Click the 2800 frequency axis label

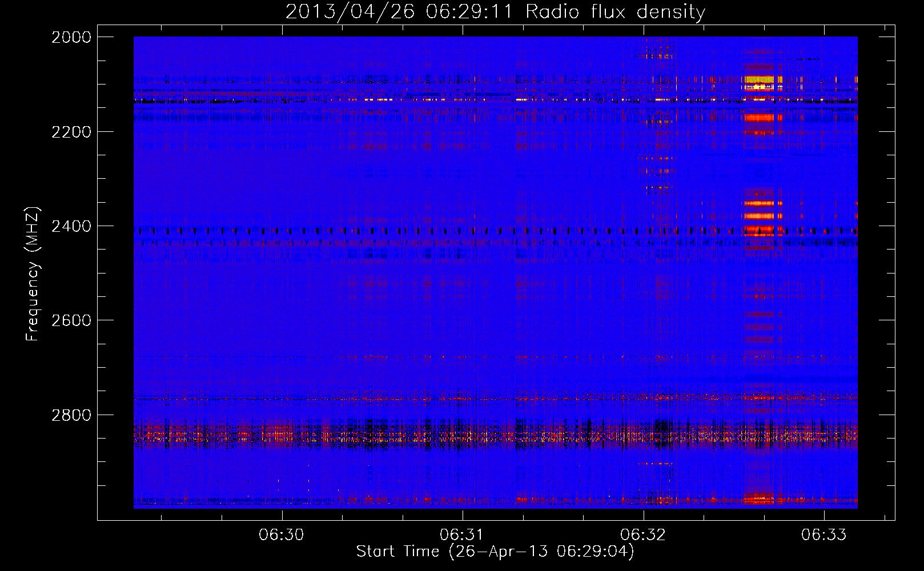click(71, 415)
